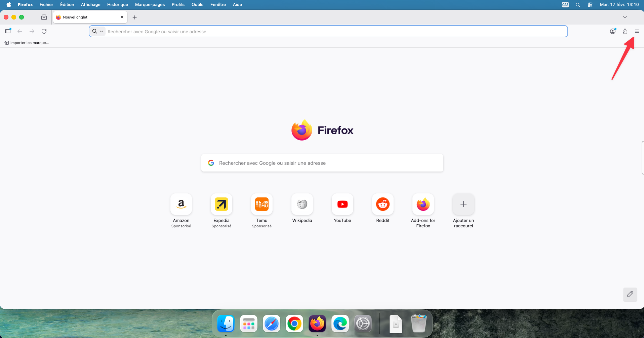Click the Firefox icon in the Dock

point(317,324)
